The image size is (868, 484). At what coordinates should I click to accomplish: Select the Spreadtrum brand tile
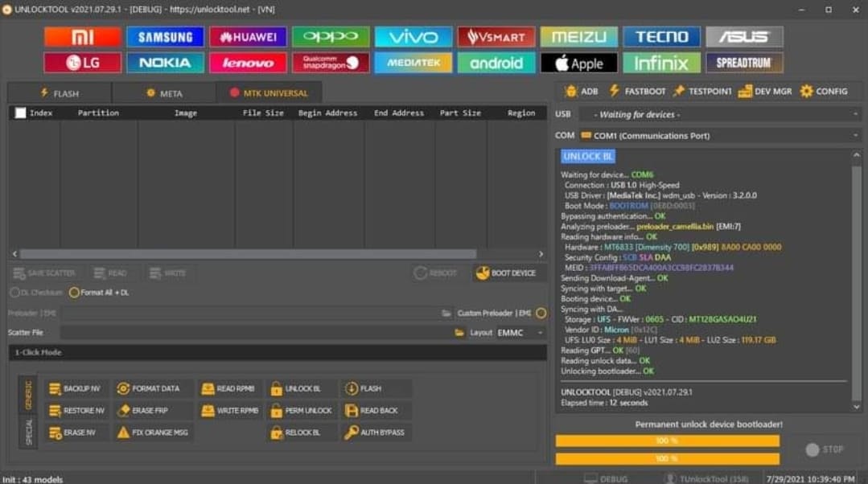[745, 63]
